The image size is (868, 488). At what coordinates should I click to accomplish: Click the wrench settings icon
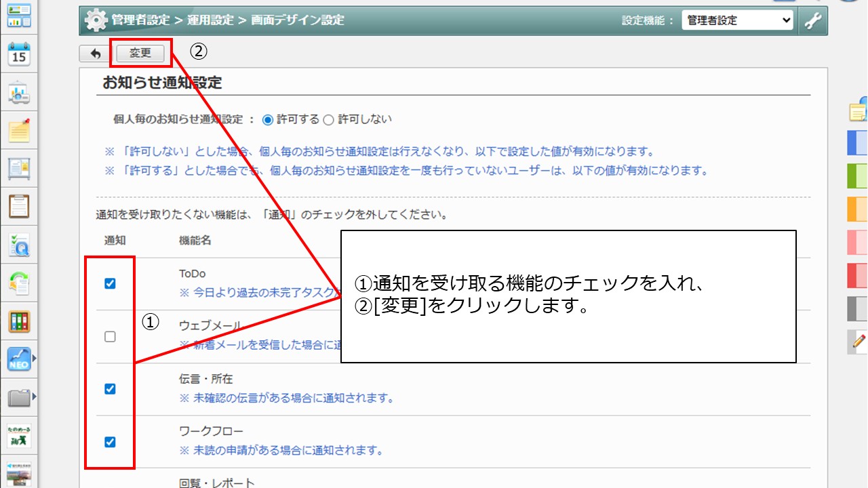point(812,20)
